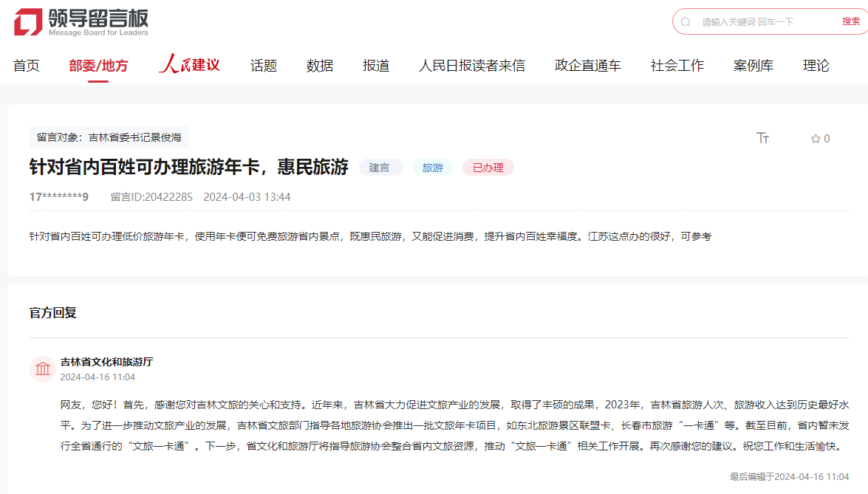Open the 人民日报读者来信 menu entry
The height and width of the screenshot is (494, 868).
[x=472, y=65]
